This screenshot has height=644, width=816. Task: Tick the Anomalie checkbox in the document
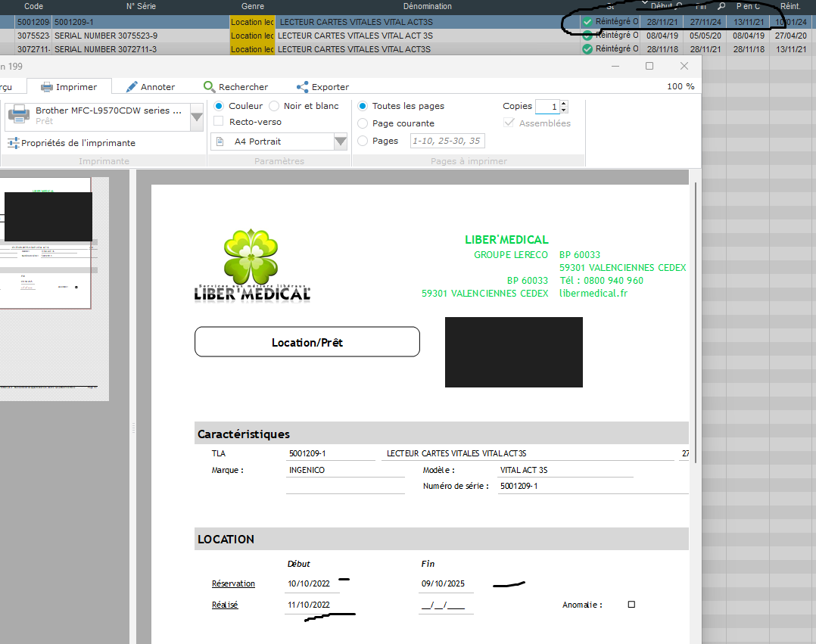(x=632, y=605)
